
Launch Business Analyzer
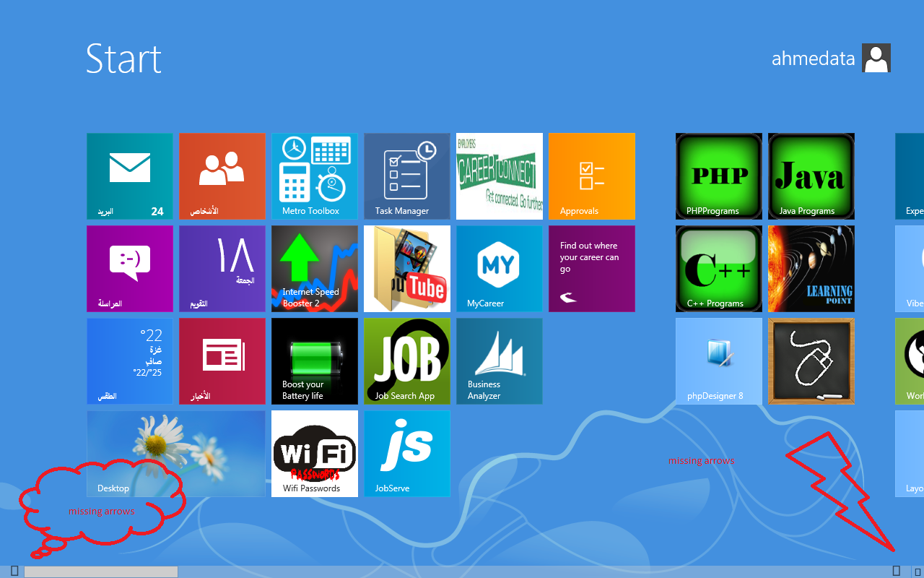coord(499,361)
